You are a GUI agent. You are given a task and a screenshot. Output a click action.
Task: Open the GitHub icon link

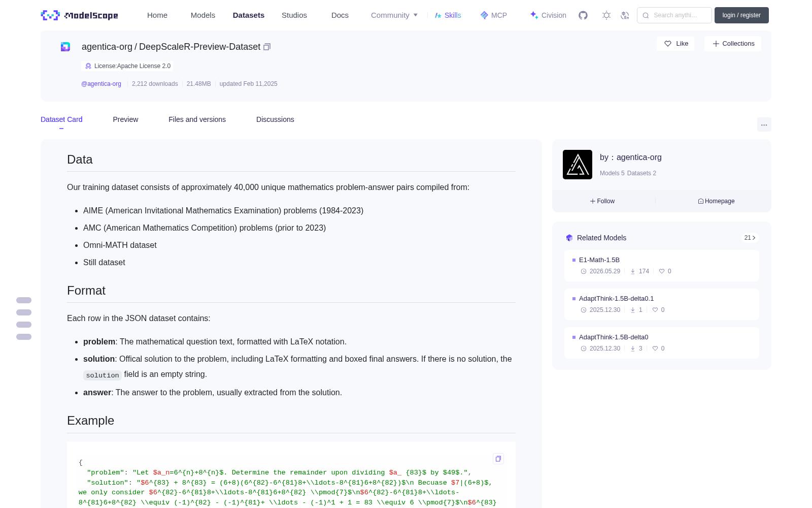(583, 15)
